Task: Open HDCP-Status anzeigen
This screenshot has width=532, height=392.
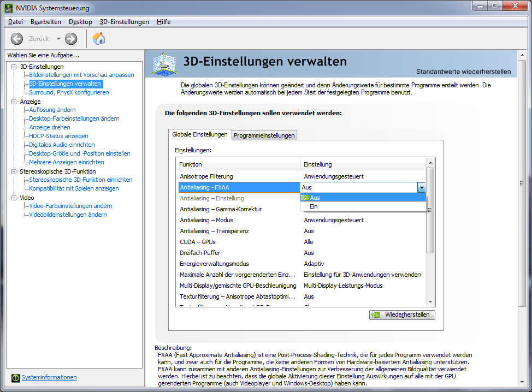Action: pyautogui.click(x=58, y=136)
